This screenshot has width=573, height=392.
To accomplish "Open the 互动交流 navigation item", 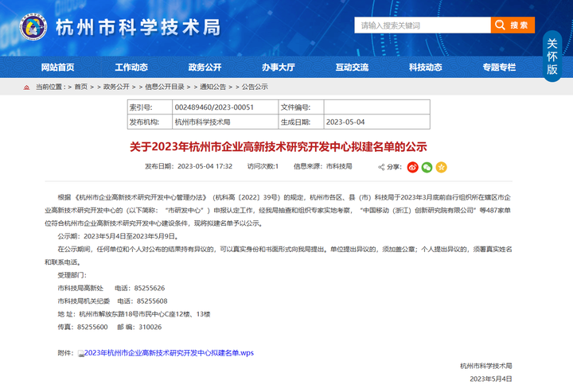I will pyautogui.click(x=352, y=68).
